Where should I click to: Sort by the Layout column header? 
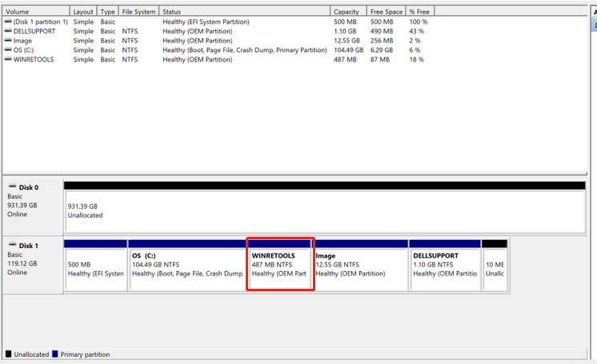83,11
